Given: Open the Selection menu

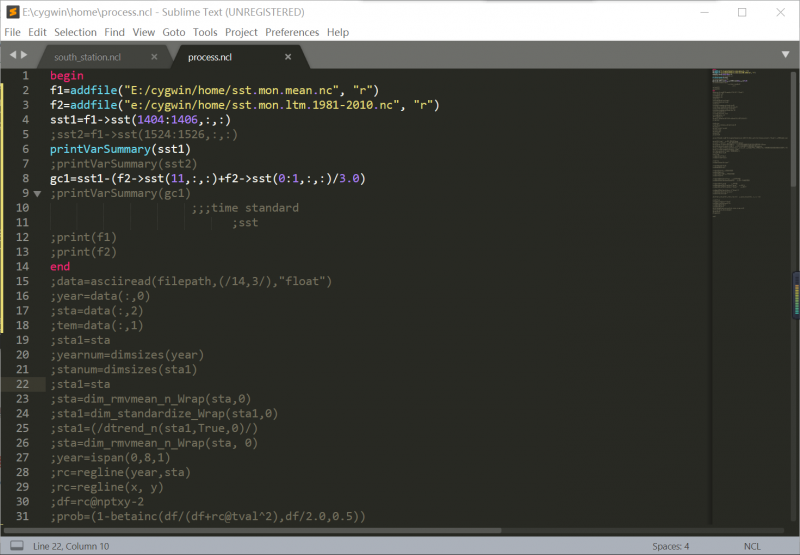Looking at the screenshot, I should pos(76,32).
